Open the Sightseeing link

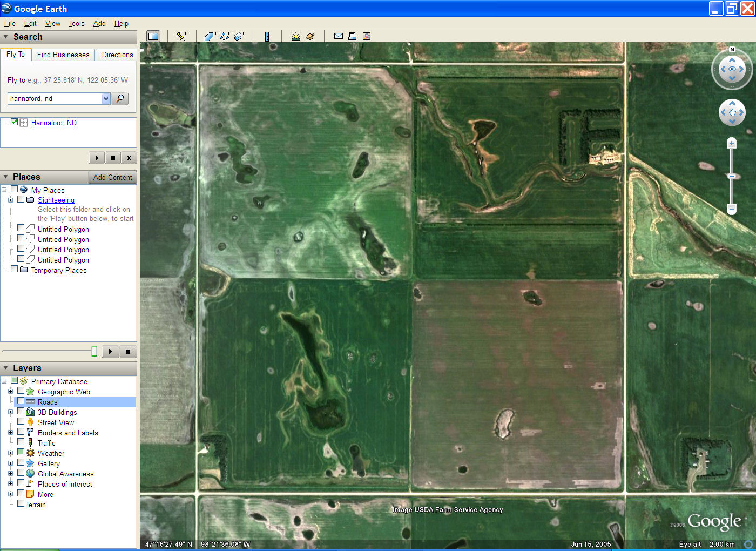[x=56, y=200]
